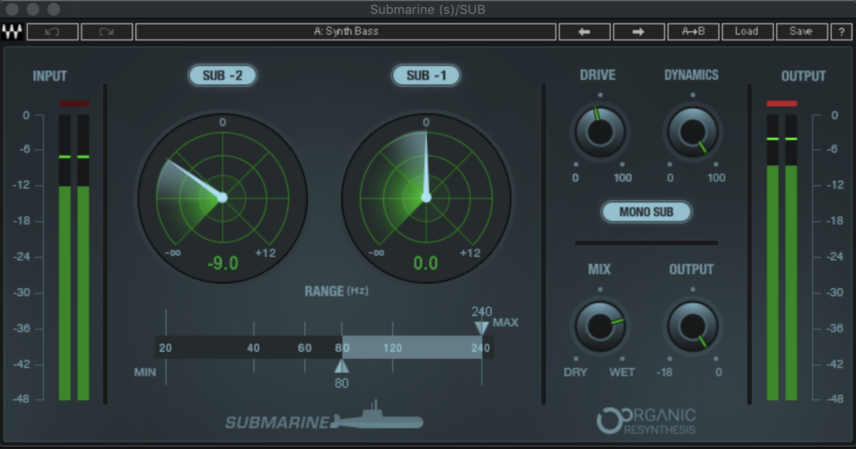Load next preset with right arrow
Viewport: 856px width, 449px height.
pyautogui.click(x=638, y=32)
